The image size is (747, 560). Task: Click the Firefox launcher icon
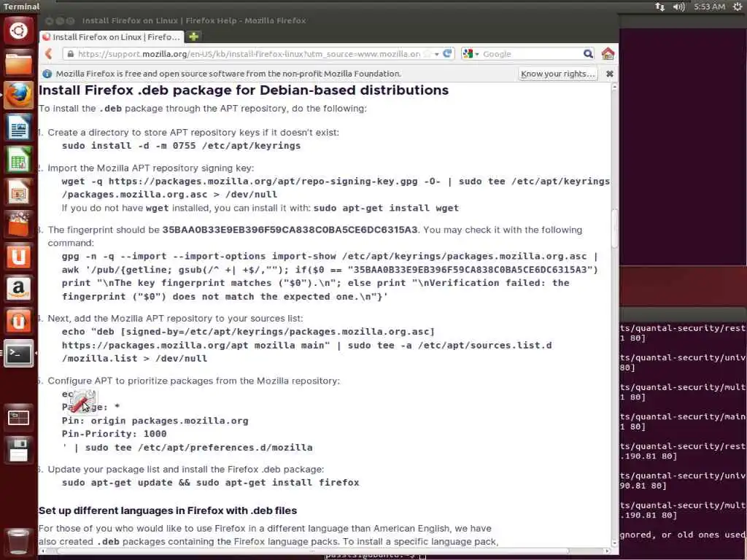[x=18, y=96]
